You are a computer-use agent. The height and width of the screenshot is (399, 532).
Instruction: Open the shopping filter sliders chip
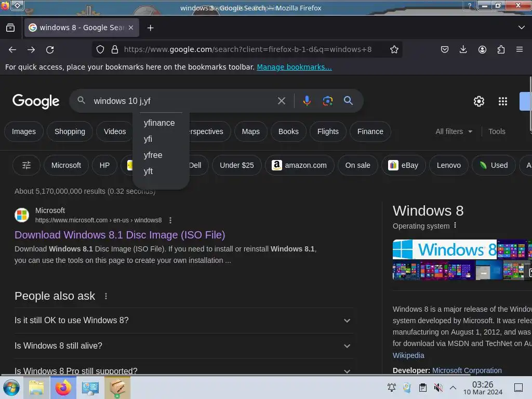26,165
